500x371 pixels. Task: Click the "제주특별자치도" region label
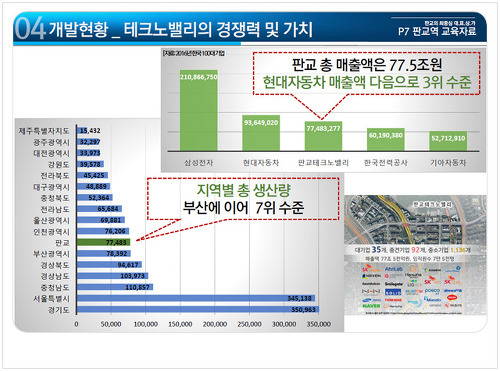[44, 131]
